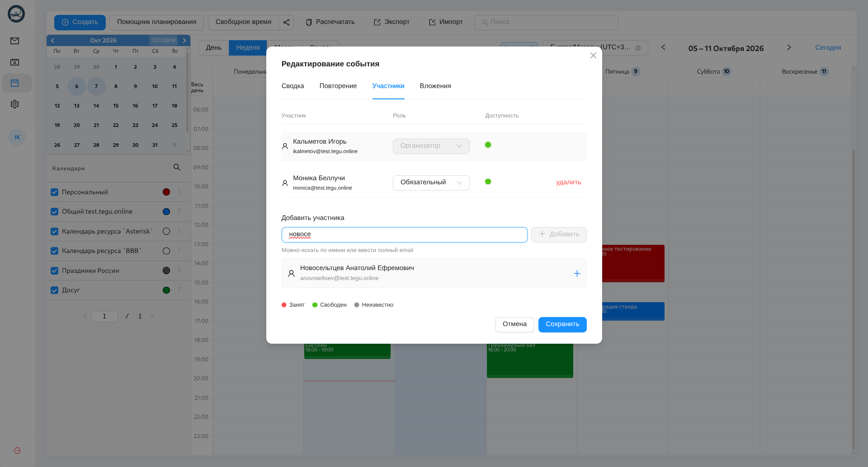868x467 pixels.
Task: Switch to Неделя view
Action: 248,48
